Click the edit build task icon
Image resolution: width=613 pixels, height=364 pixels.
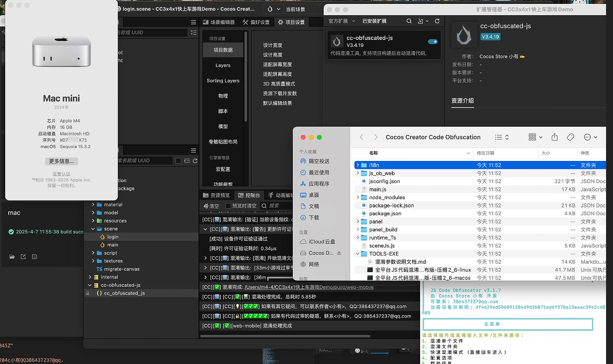[x=23, y=257]
